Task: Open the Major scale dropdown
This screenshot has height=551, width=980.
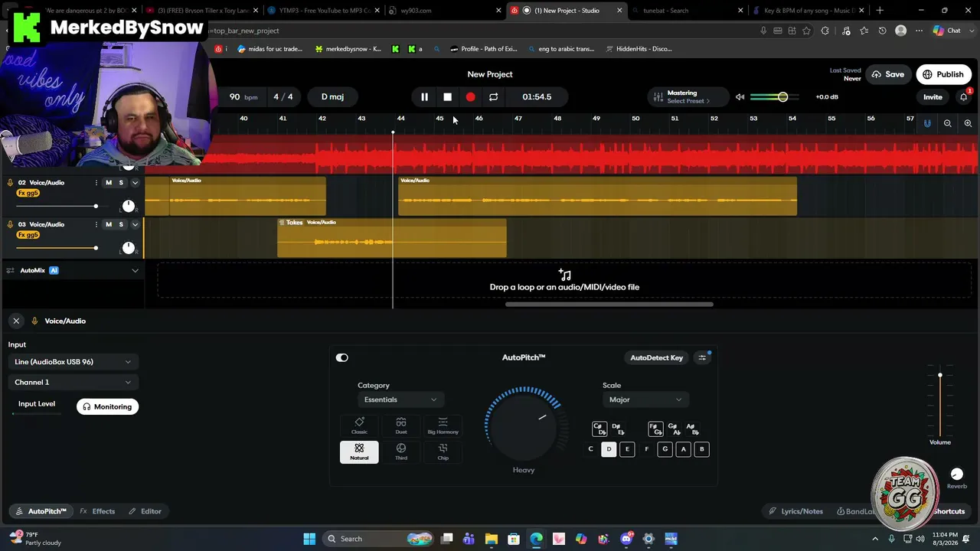Action: (645, 399)
